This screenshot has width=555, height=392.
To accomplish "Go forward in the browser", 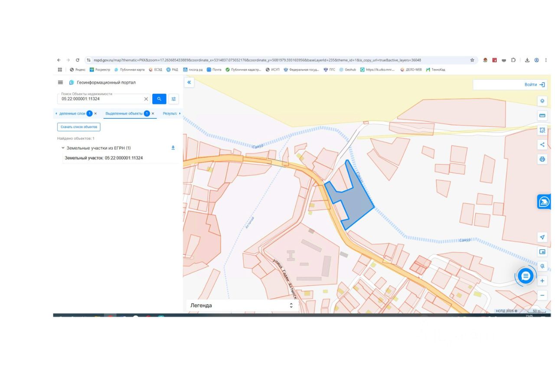I will point(68,60).
